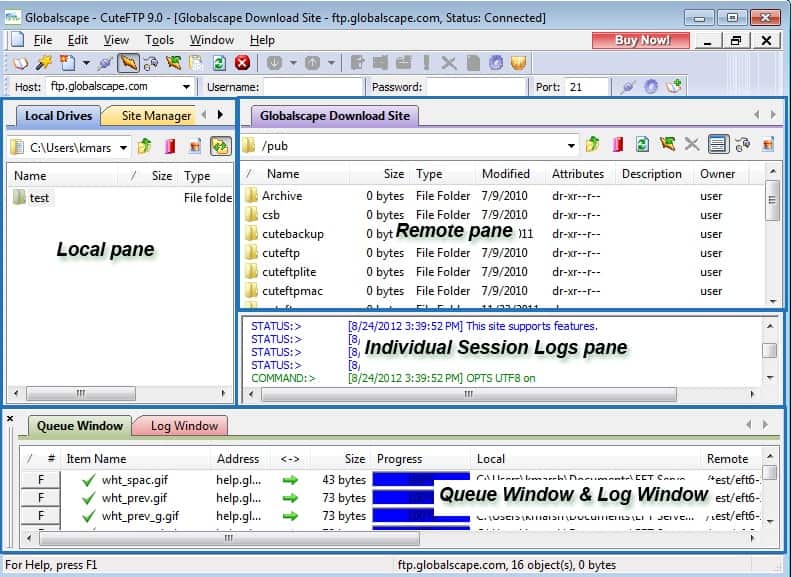Viewport: 791px width, 577px height.
Task: Click the green transfer arrow for wht_spac.gif
Action: pos(290,480)
